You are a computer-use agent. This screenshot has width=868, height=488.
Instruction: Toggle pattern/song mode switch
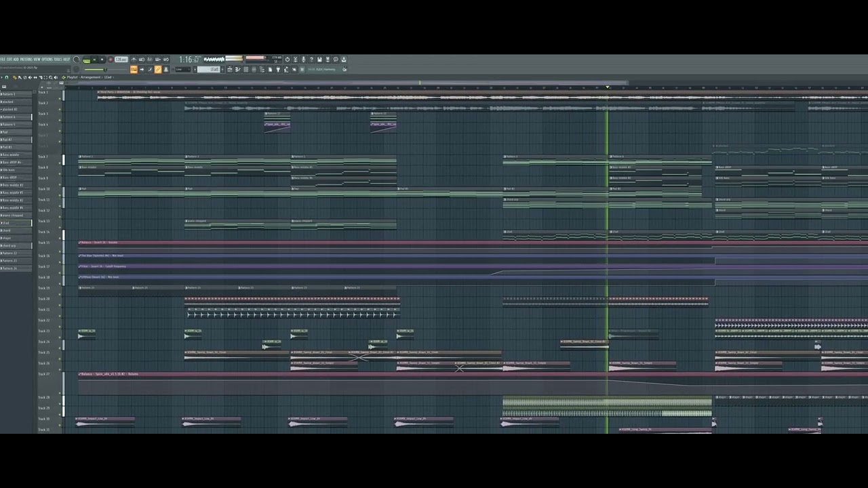click(86, 60)
